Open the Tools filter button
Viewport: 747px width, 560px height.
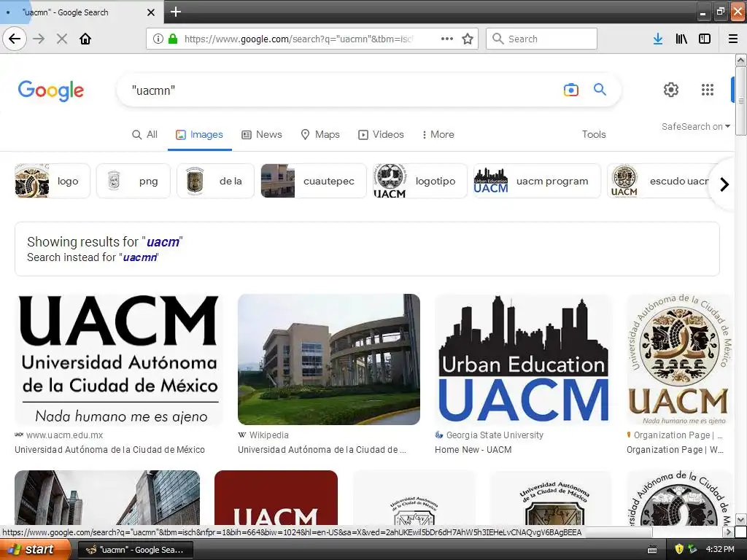tap(594, 135)
